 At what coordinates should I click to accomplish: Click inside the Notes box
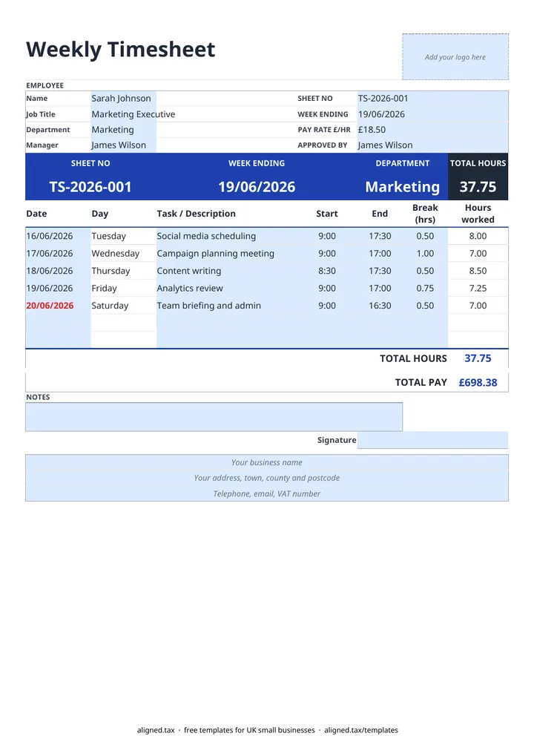point(214,417)
